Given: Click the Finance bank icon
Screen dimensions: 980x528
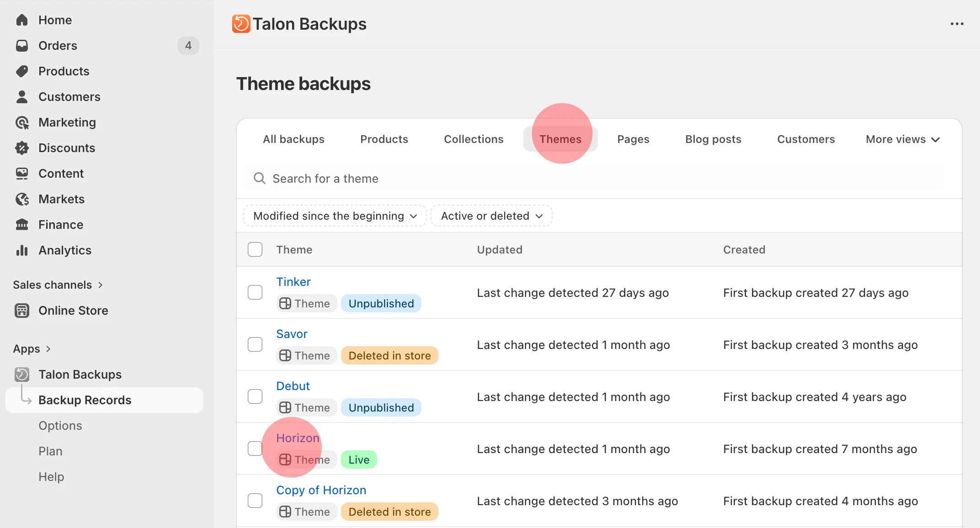Looking at the screenshot, I should point(22,225).
